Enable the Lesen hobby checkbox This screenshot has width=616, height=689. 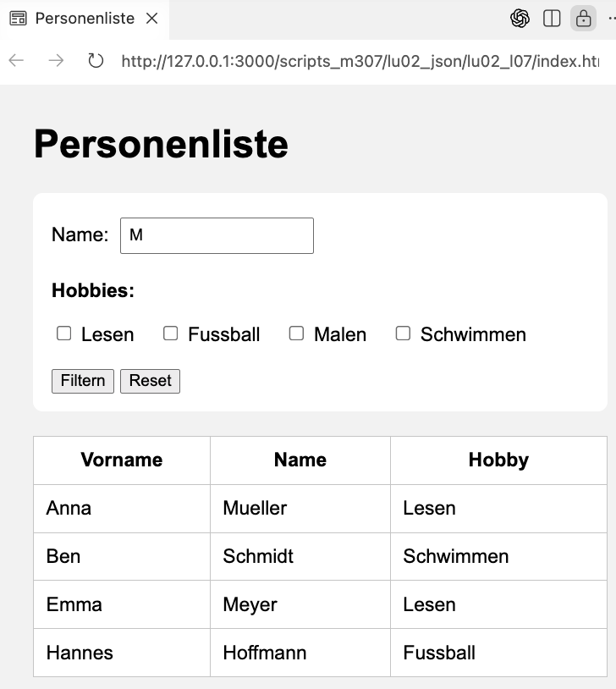pos(64,333)
